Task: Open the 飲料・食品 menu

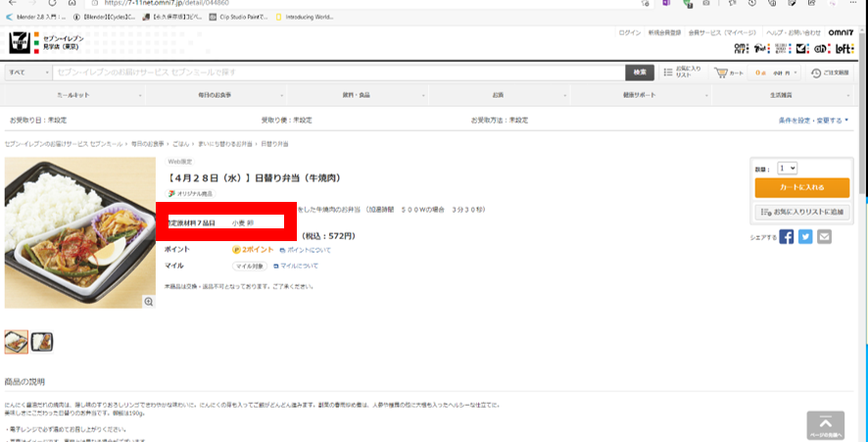Action: click(357, 95)
